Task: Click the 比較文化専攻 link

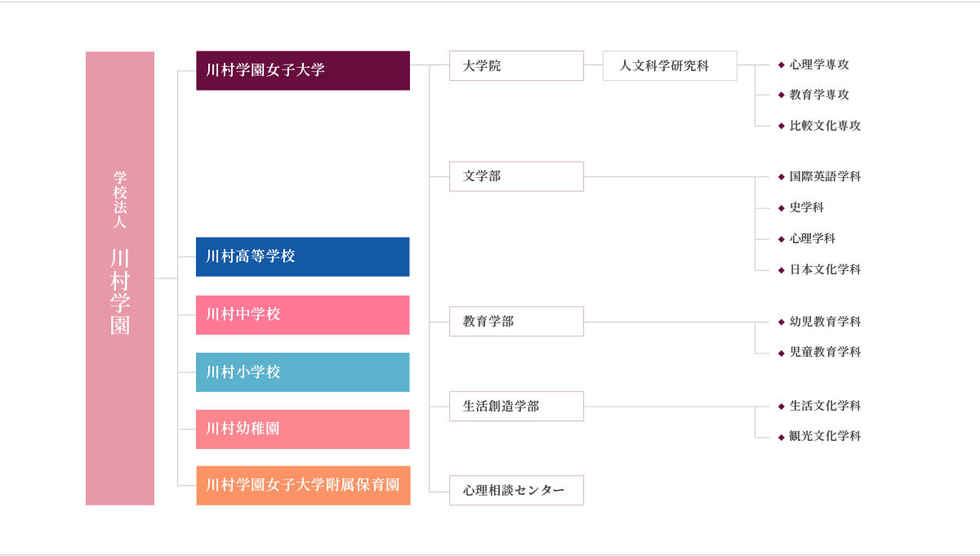Action: pyautogui.click(x=825, y=126)
